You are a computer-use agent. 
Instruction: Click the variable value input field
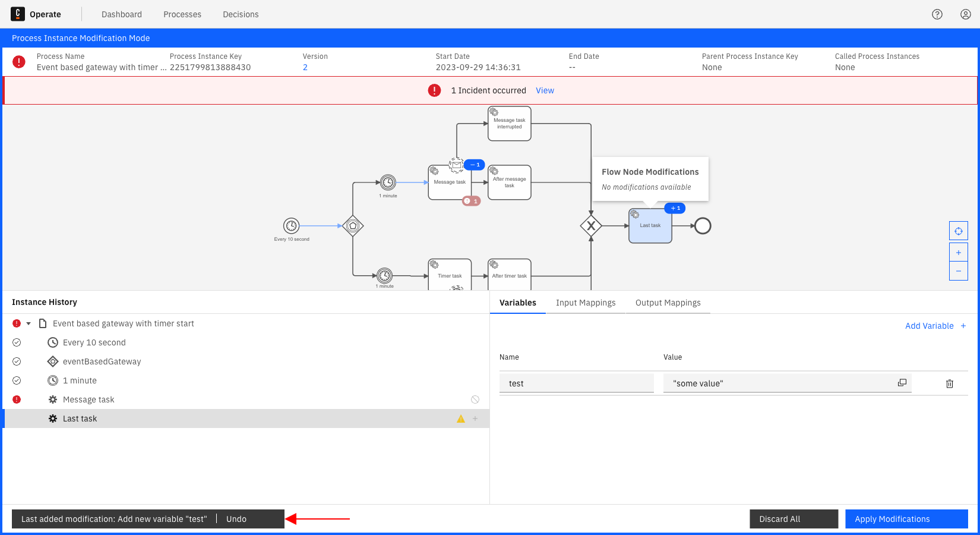778,383
